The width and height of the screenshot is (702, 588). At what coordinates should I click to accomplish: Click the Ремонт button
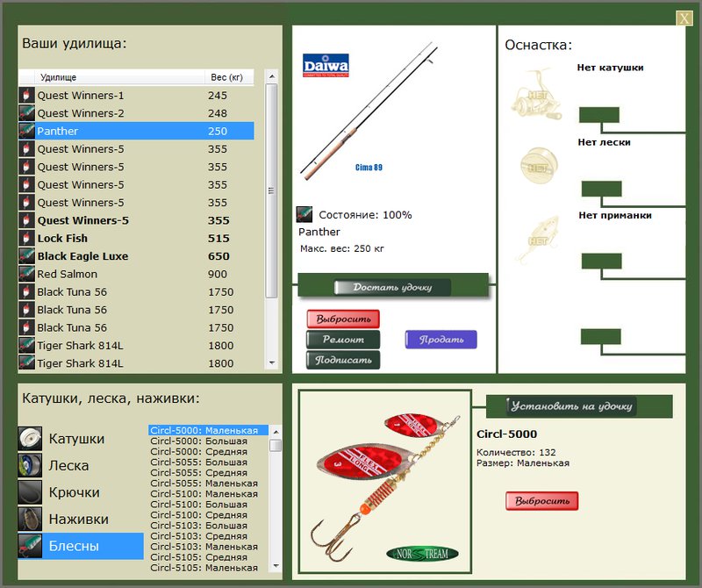[x=343, y=340]
